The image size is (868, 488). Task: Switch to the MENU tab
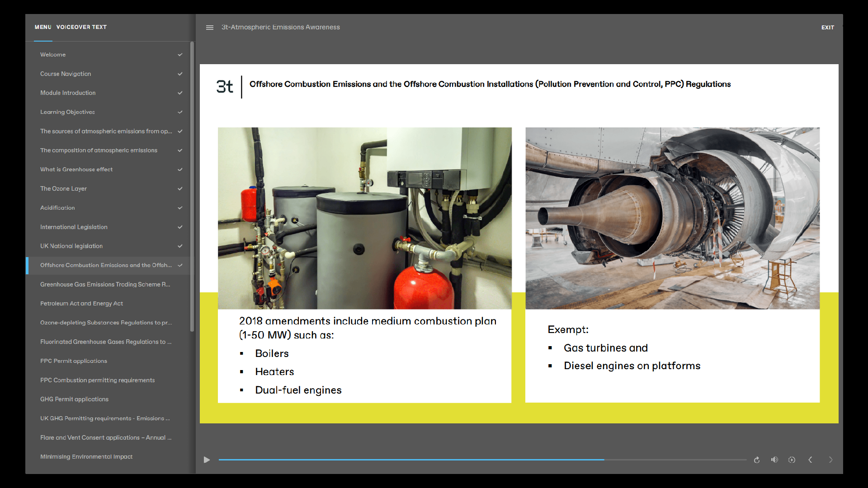coord(43,27)
